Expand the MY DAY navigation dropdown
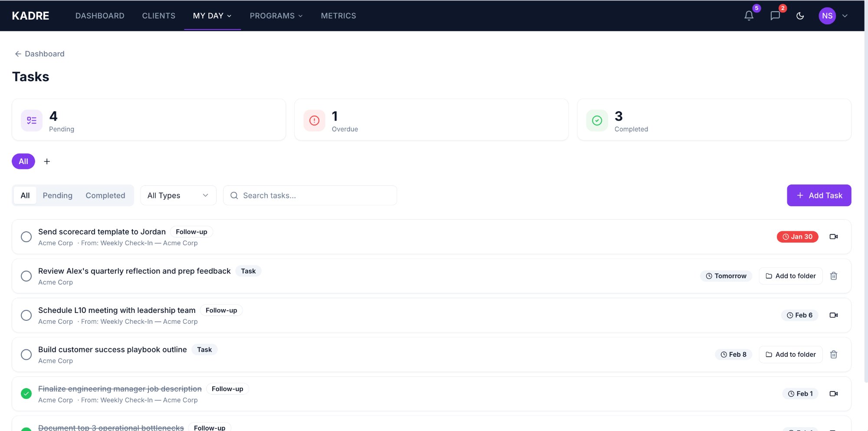 (x=212, y=16)
